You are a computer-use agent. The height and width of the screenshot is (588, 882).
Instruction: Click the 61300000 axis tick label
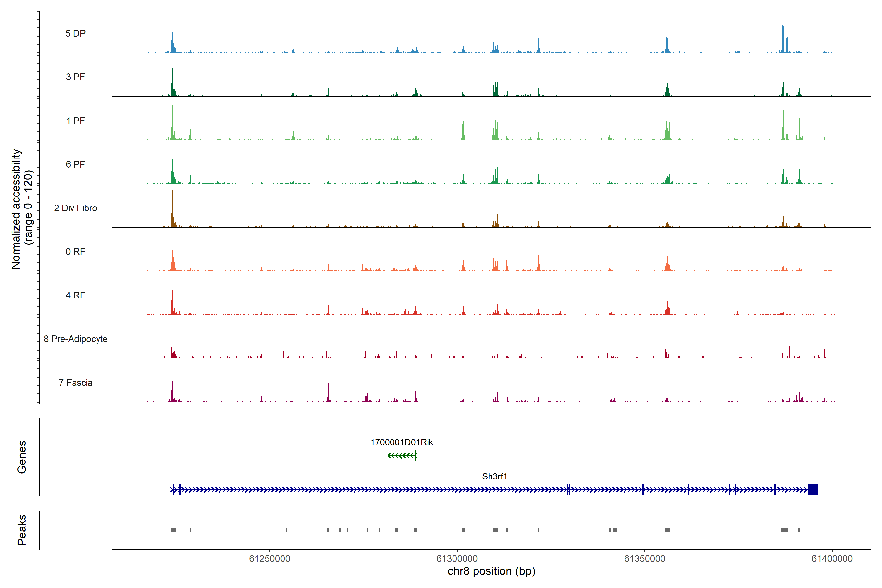point(457,559)
